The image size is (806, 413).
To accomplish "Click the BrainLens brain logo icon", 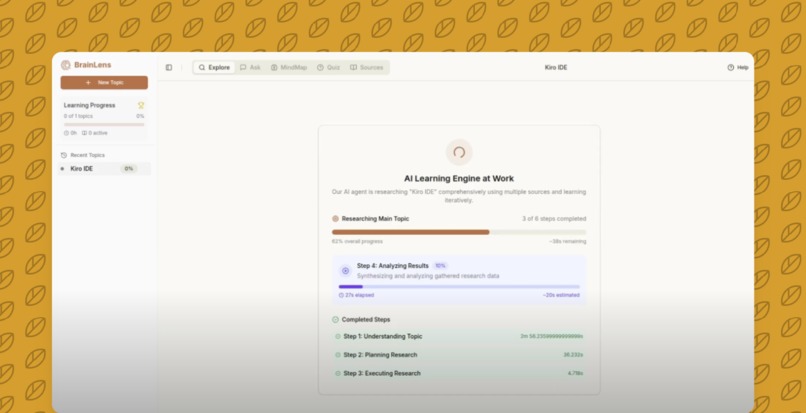I will tap(65, 65).
